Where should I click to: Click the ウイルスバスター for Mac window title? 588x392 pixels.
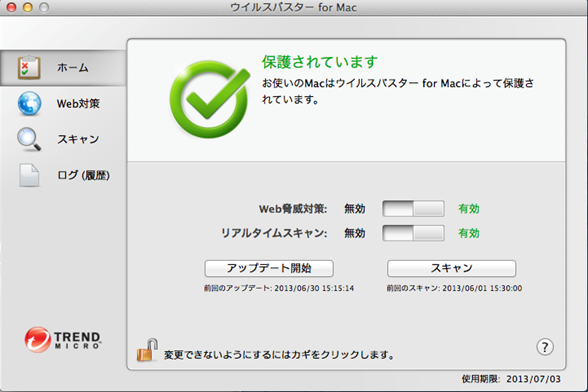click(293, 7)
